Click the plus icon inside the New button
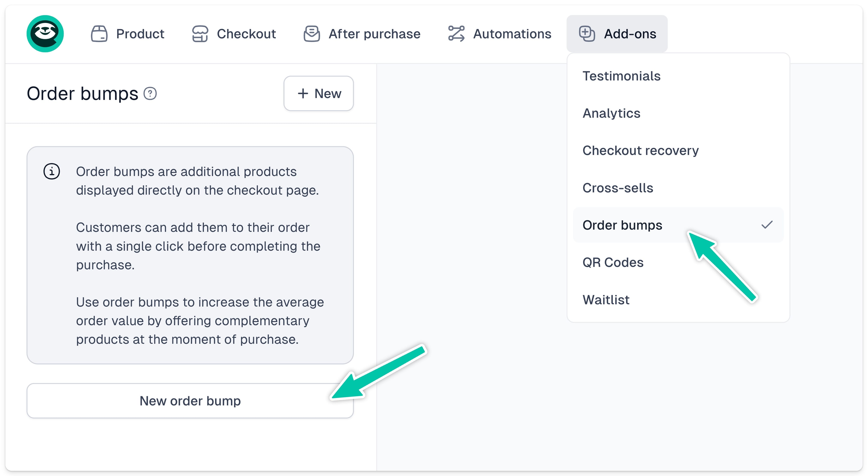Image resolution: width=868 pixels, height=476 pixels. (303, 93)
